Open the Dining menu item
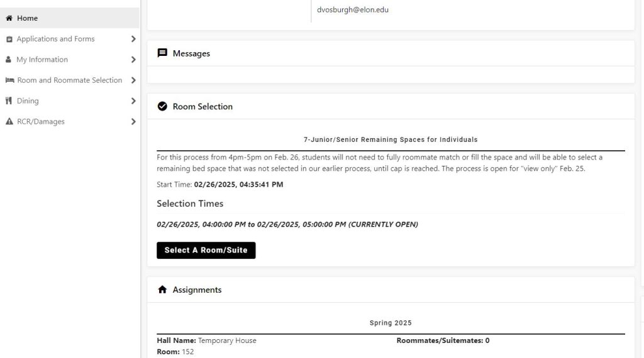The image size is (644, 358). coord(28,101)
